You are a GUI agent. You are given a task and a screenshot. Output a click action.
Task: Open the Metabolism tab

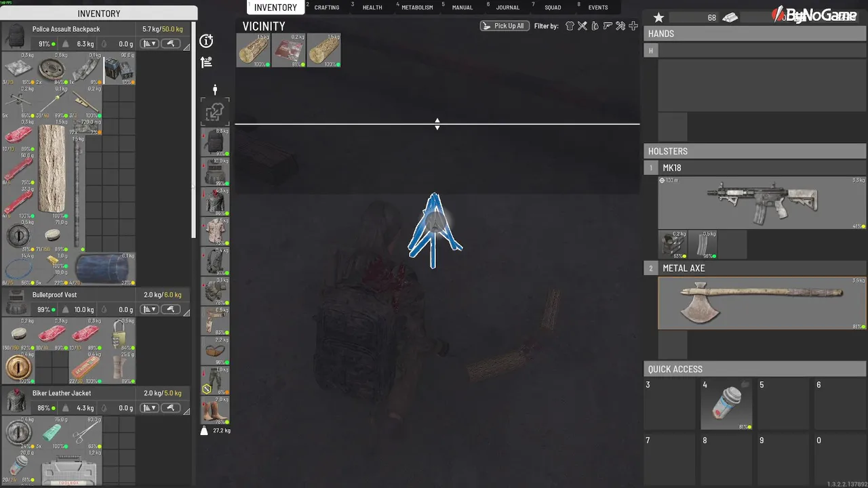(x=417, y=7)
